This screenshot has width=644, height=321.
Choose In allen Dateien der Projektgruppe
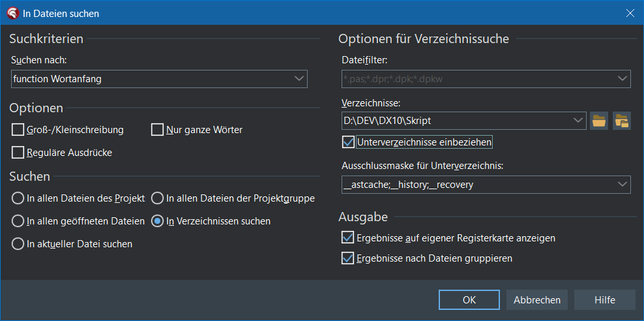click(x=157, y=198)
